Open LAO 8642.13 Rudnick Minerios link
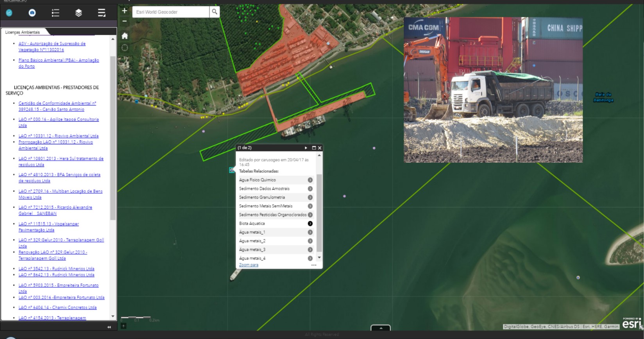This screenshot has height=339, width=644. click(56, 275)
